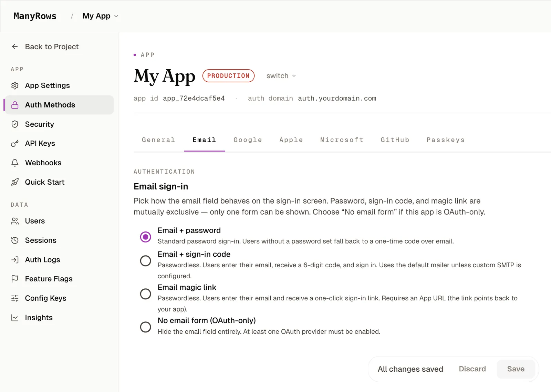Click the App Settings gear icon
Image resolution: width=551 pixels, height=392 pixels.
click(15, 85)
